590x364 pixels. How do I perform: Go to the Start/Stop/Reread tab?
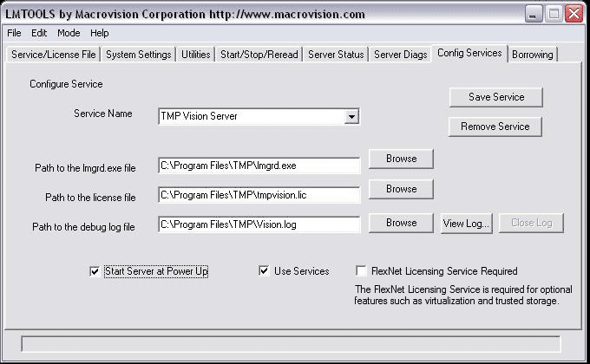click(x=258, y=55)
